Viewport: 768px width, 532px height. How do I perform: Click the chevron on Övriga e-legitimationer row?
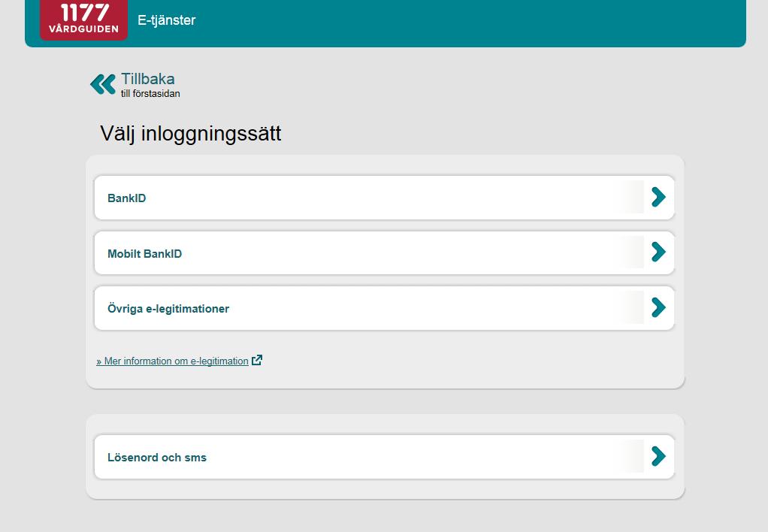pyautogui.click(x=658, y=307)
